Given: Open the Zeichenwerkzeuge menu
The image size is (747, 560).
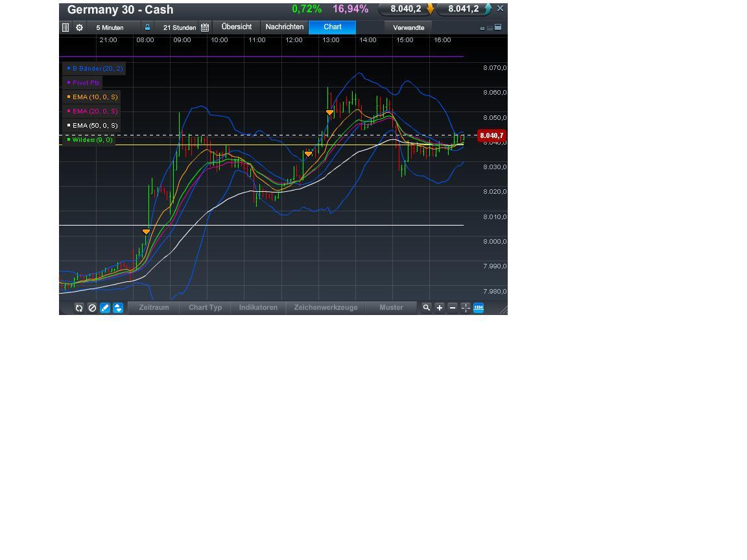Looking at the screenshot, I should tap(326, 308).
